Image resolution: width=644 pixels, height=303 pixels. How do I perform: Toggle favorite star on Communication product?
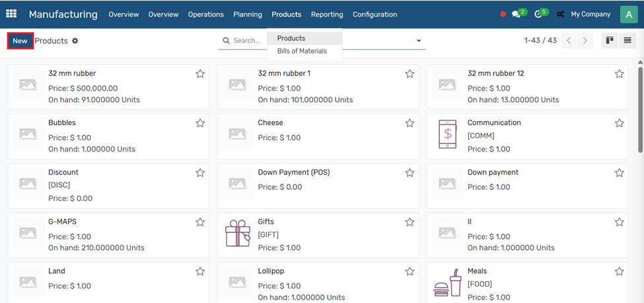(619, 123)
